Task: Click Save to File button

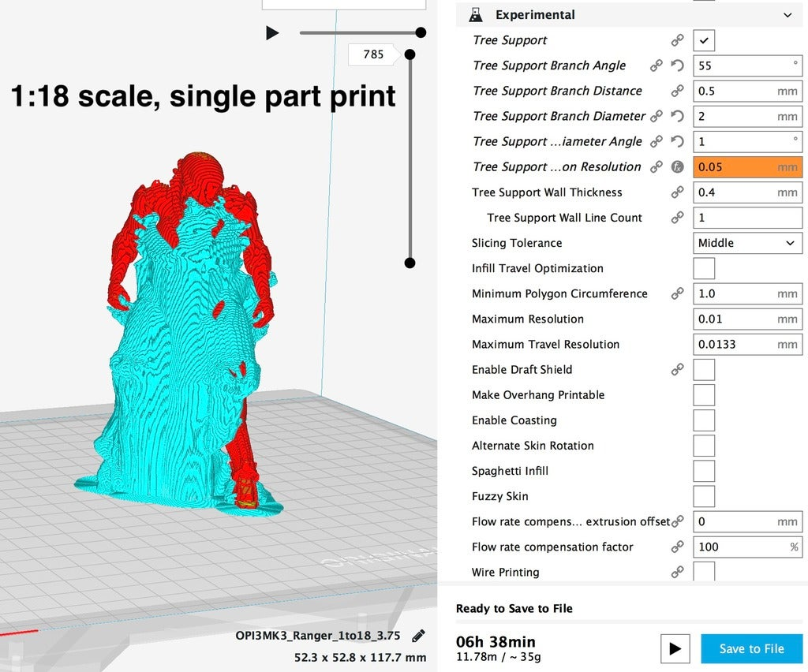Action: point(752,649)
